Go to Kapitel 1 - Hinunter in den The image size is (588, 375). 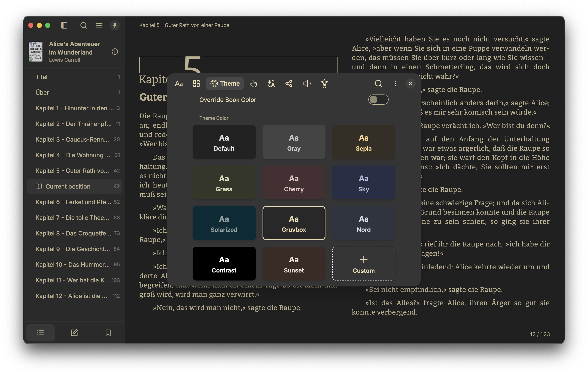click(74, 108)
